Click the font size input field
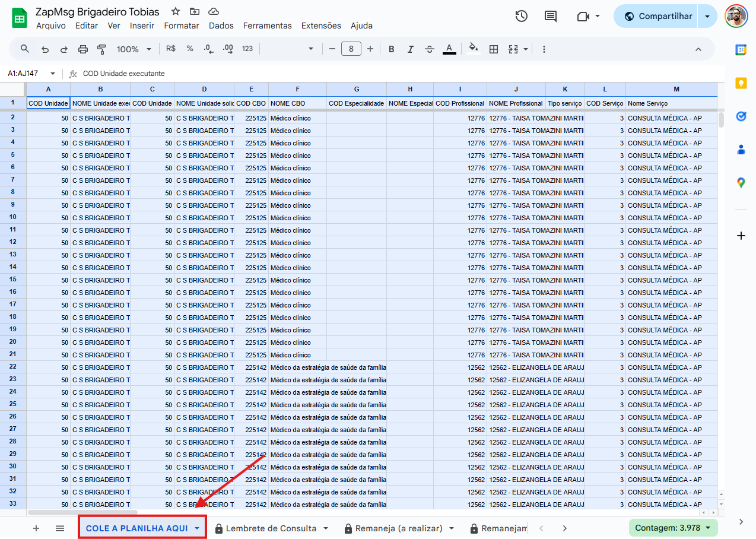 (x=351, y=49)
